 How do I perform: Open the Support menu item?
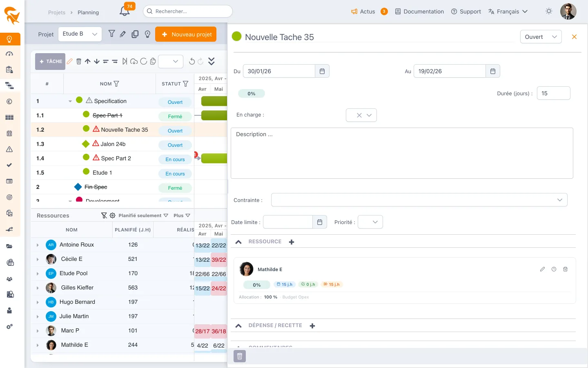coord(466,11)
